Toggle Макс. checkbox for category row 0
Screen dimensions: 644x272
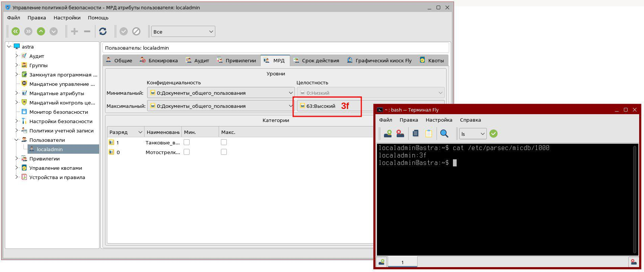(224, 152)
